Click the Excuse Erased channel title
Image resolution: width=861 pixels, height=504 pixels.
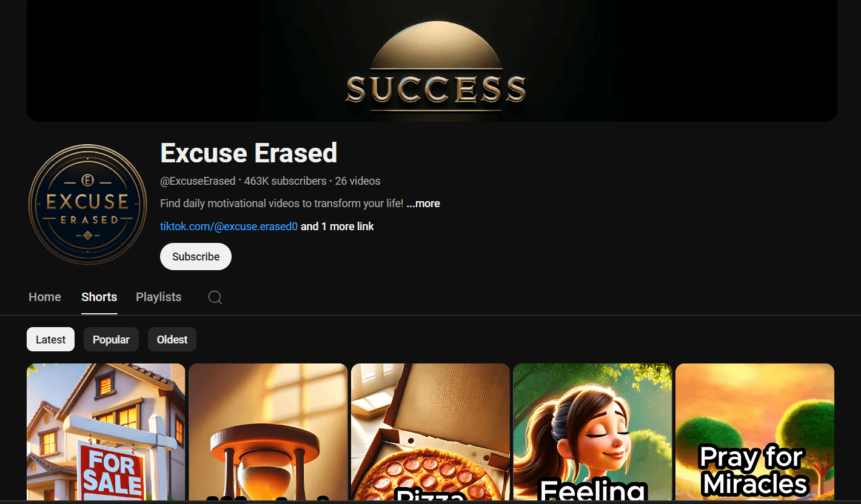coord(249,153)
